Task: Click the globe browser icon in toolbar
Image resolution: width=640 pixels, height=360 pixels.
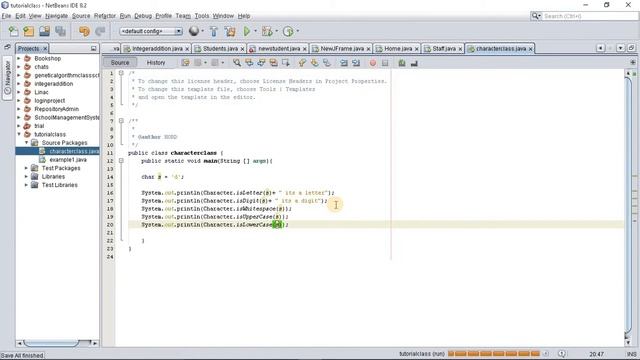Action: click(x=194, y=31)
